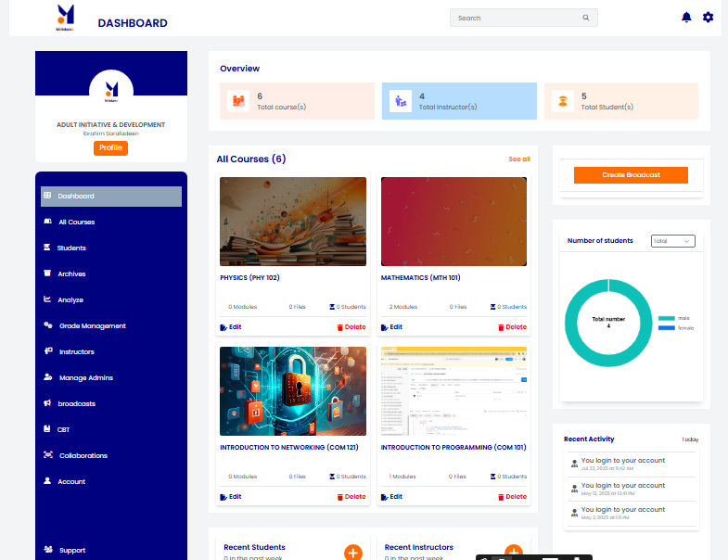Edit the Physics (PHY 102) course
The width and height of the screenshot is (728, 560).
coord(231,327)
